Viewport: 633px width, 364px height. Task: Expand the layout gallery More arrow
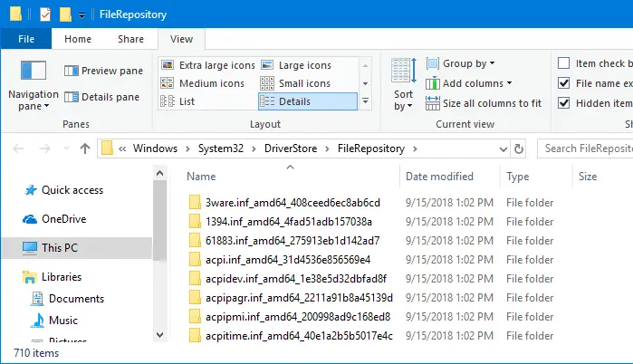(365, 101)
